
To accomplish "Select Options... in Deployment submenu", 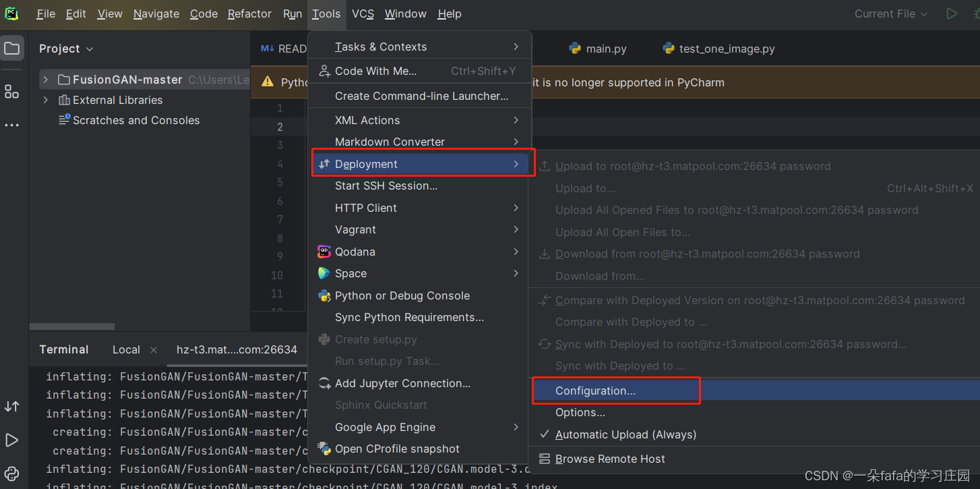I will pos(580,412).
